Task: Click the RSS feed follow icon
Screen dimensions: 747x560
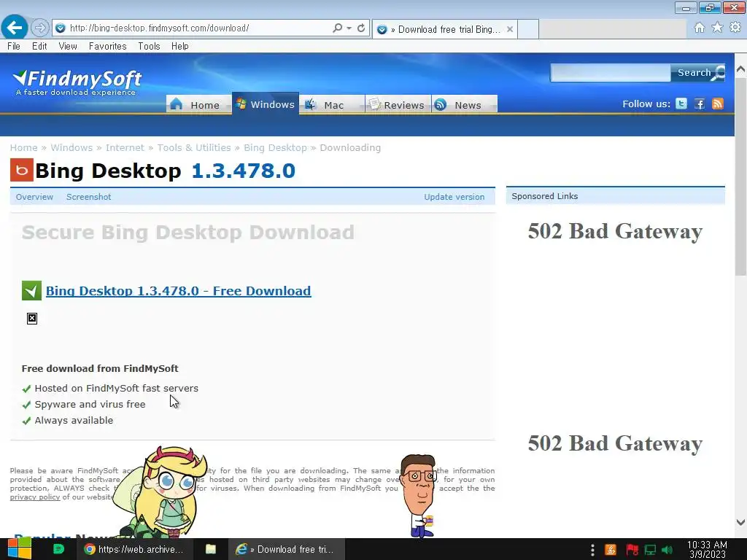Action: pos(718,104)
